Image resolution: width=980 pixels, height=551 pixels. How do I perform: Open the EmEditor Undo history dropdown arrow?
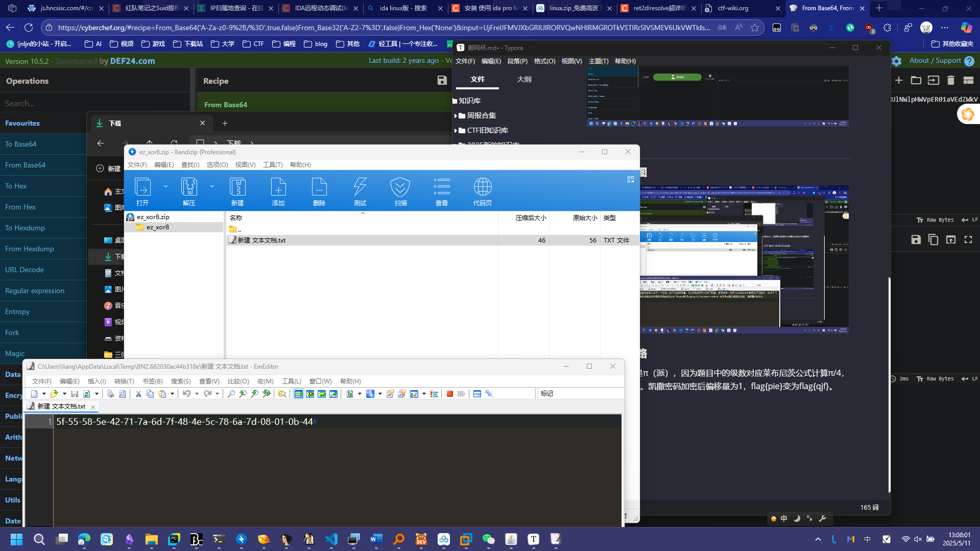click(x=197, y=394)
